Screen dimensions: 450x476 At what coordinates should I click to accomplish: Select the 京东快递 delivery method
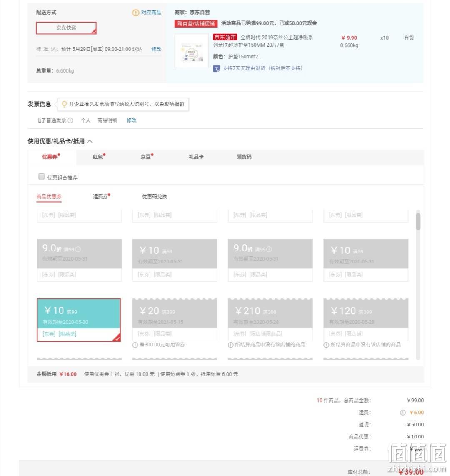tap(66, 28)
